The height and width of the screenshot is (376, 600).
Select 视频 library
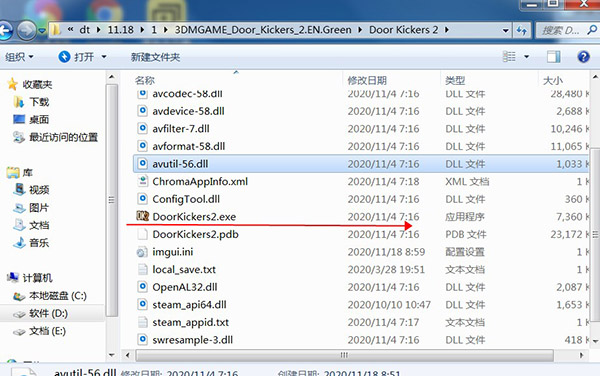click(x=39, y=190)
